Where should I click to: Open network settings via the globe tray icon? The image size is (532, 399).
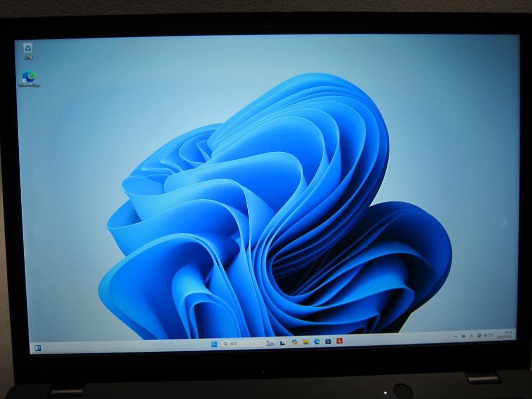[479, 335]
